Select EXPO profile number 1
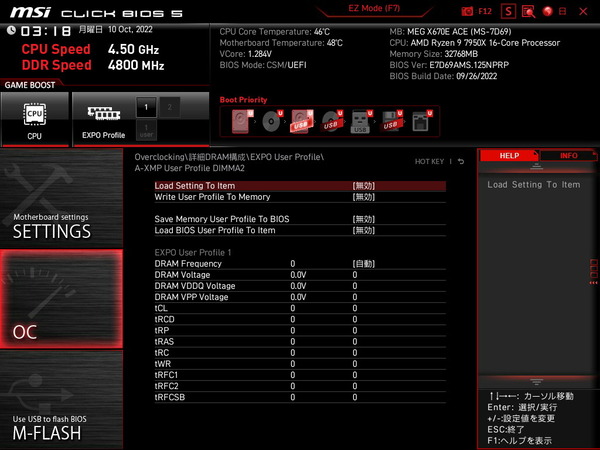 coord(146,107)
